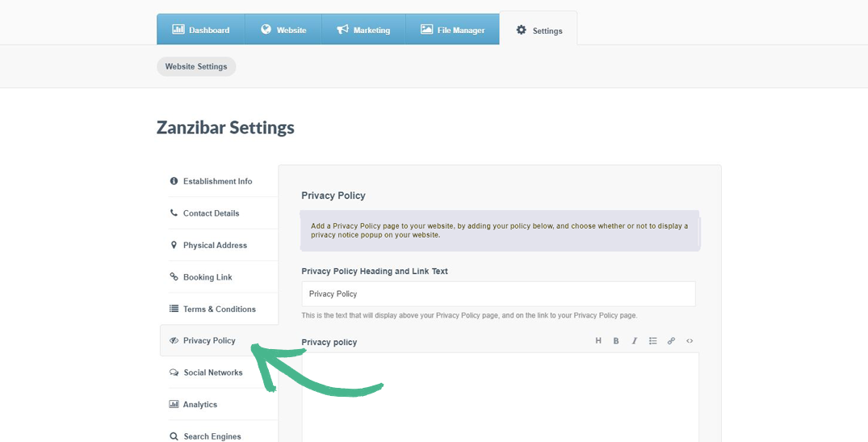
Task: Click the Website Settings pill button
Action: click(x=196, y=66)
